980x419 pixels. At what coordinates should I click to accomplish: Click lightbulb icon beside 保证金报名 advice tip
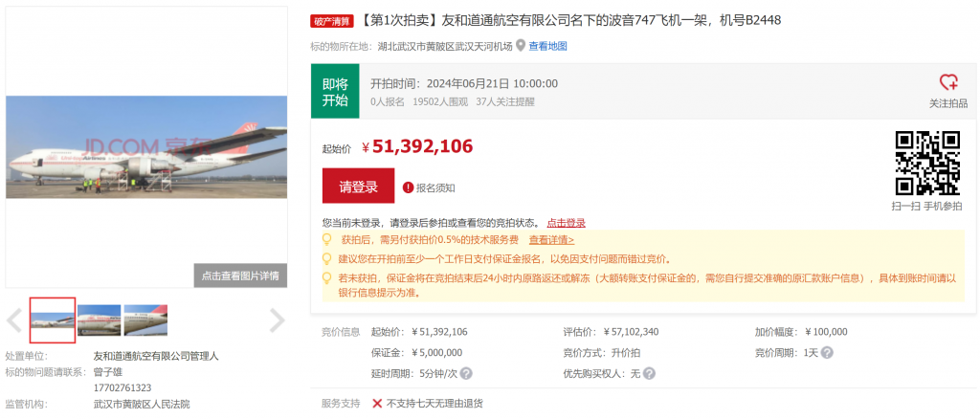326,258
